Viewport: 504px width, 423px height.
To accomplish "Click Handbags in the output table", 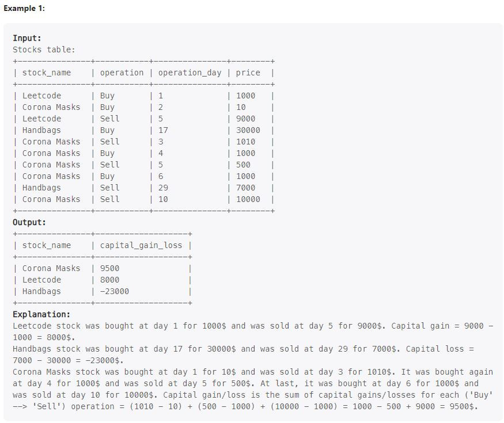I will click(41, 292).
